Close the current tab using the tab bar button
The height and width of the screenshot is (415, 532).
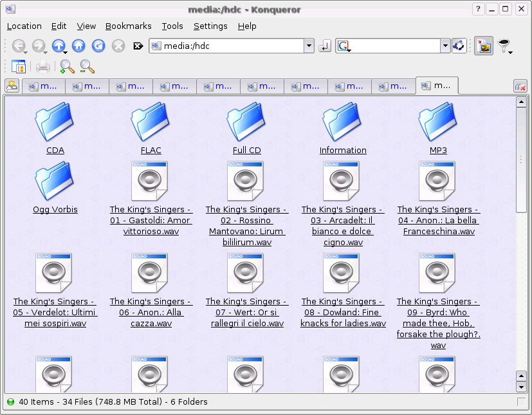(x=520, y=86)
